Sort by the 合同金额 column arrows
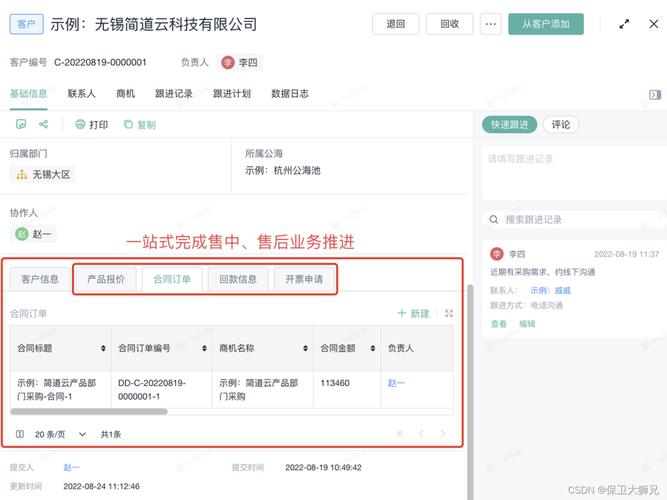Image resolution: width=667 pixels, height=500 pixels. [x=366, y=349]
